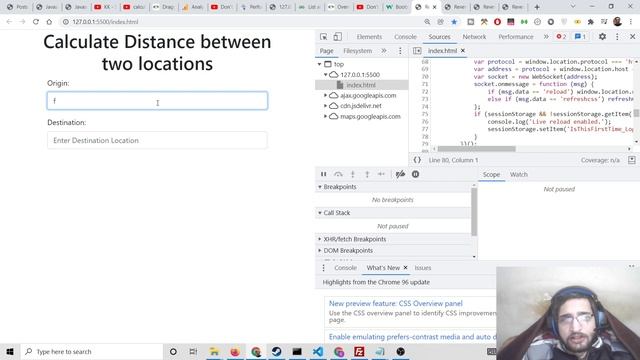The height and width of the screenshot is (360, 640).
Task: Click Step out of current function
Action: [367, 174]
